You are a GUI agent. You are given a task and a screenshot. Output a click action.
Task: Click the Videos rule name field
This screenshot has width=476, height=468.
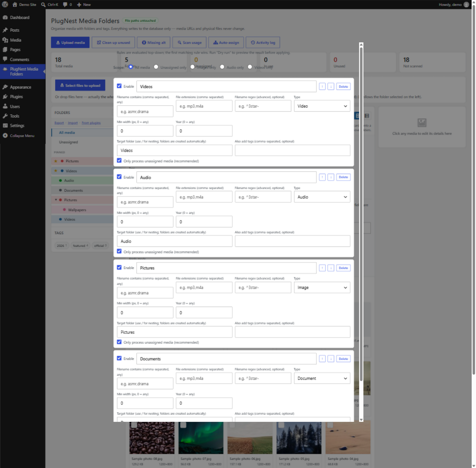(226, 87)
